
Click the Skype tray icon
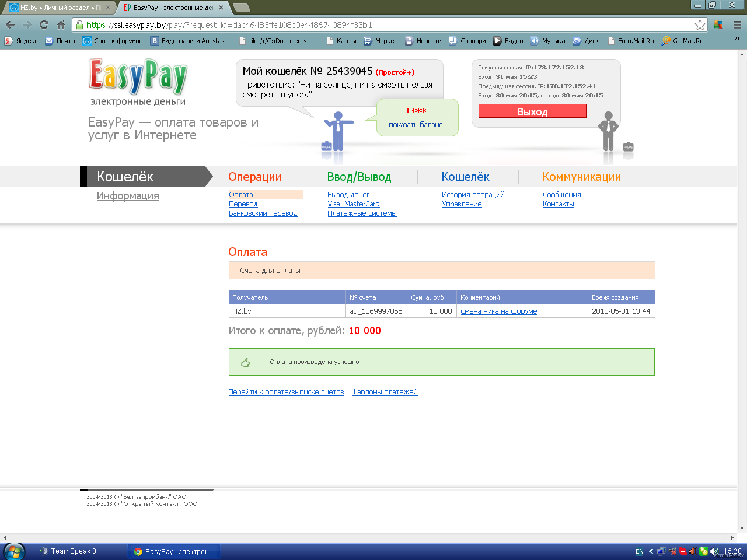[x=682, y=551]
